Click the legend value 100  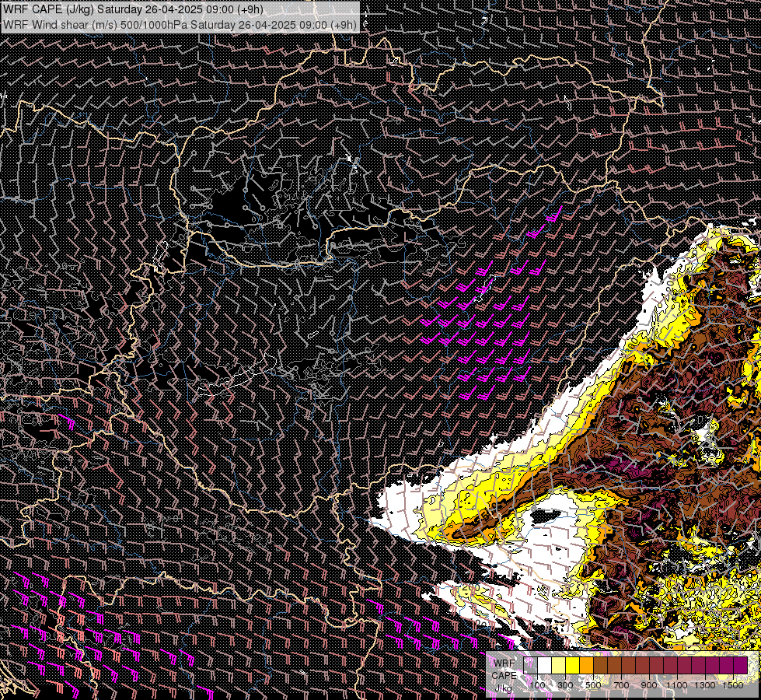537,685
